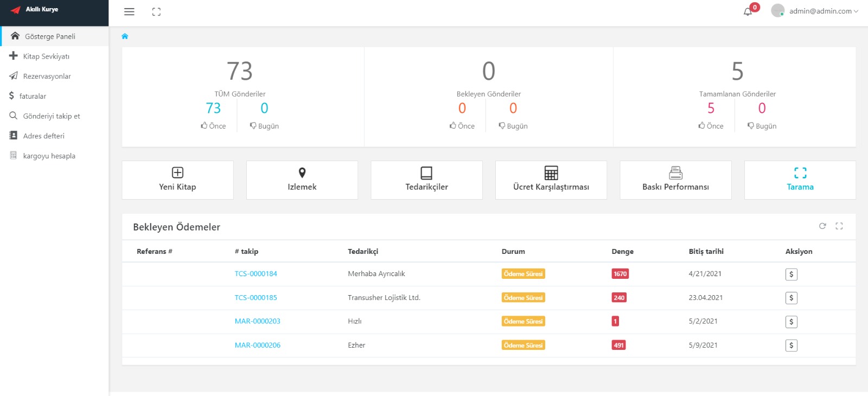The image size is (868, 396).
Task: Click the Izlemek location pin tile
Action: [302, 180]
